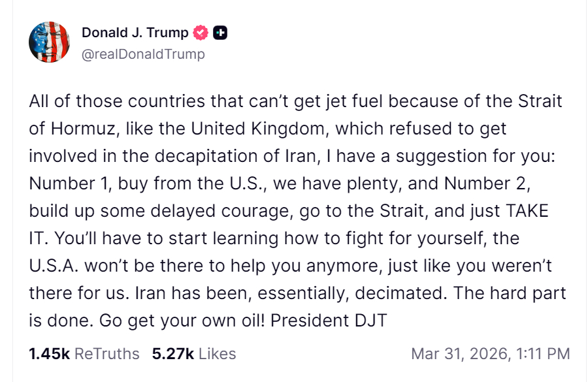Click the black plus badge beside name

click(x=220, y=33)
